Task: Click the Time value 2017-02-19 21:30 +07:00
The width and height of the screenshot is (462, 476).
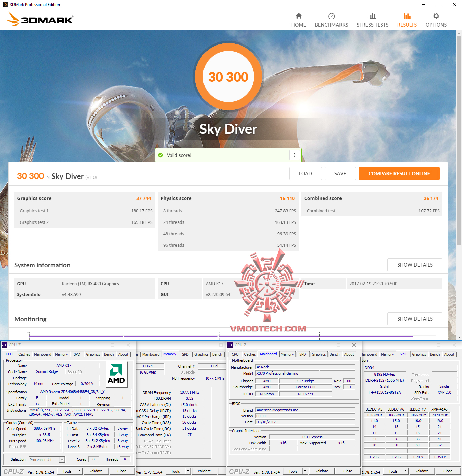Action: [x=373, y=284]
